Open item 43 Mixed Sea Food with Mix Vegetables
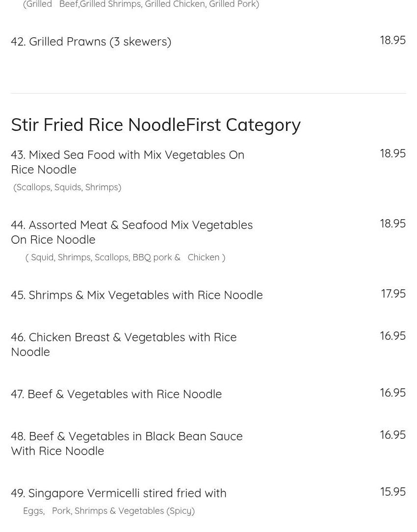Screen dimensions: 417x532 coord(128,162)
